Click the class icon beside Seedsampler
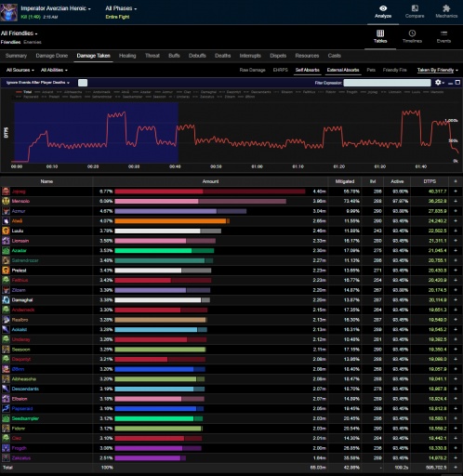 pos(6,418)
